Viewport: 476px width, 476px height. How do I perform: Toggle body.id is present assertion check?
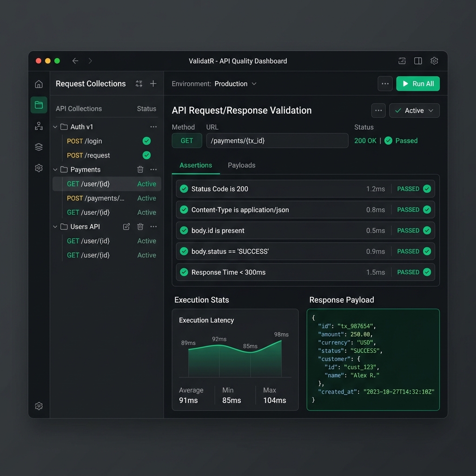click(184, 231)
